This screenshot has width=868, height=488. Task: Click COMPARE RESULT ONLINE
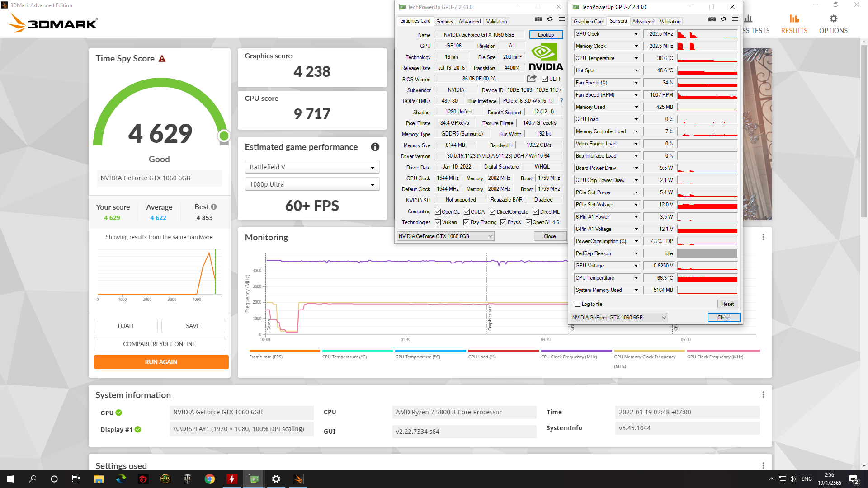(x=159, y=344)
